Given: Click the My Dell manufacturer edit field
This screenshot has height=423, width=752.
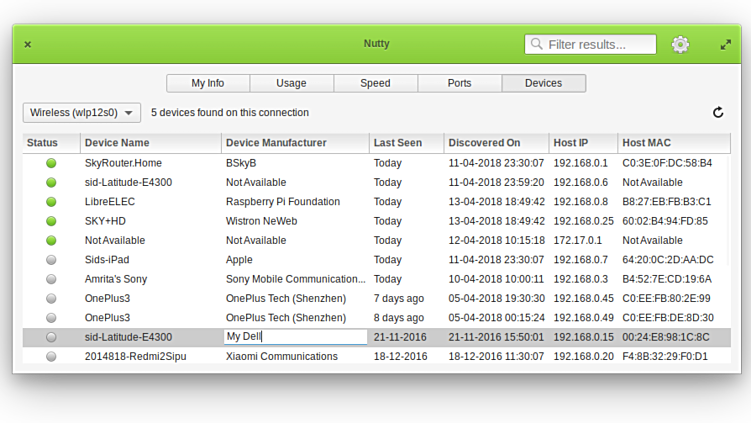Looking at the screenshot, I should tap(295, 337).
